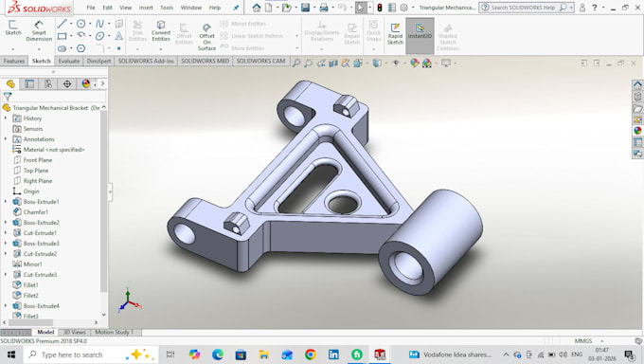644x364 pixels.
Task: Select the Polygon sketch tool
Action: 80,48
